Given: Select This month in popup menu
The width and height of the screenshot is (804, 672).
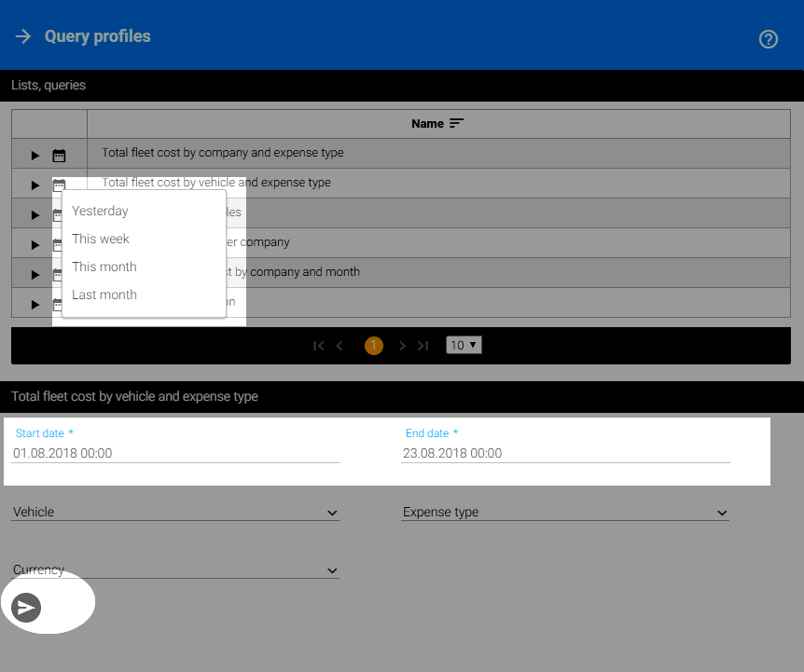Looking at the screenshot, I should click(x=104, y=267).
